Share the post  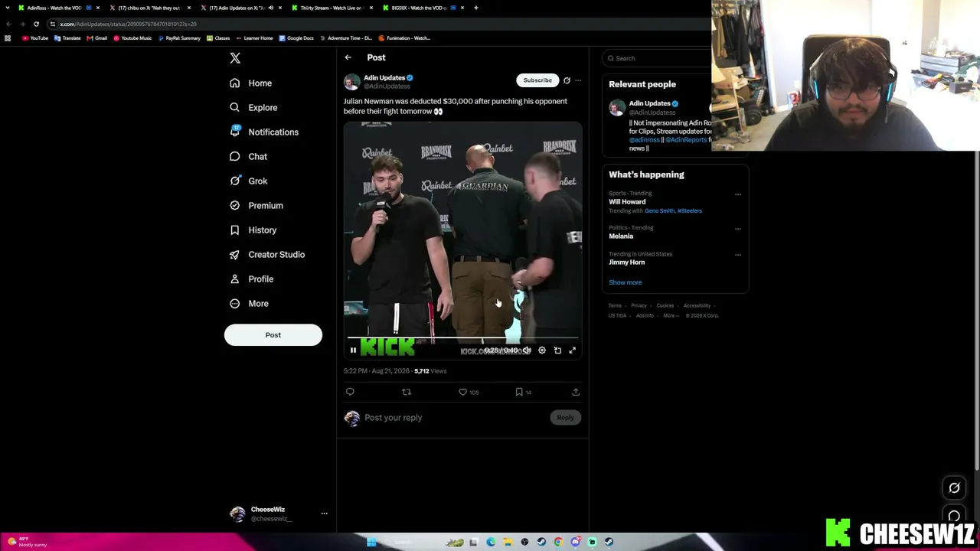pos(576,392)
